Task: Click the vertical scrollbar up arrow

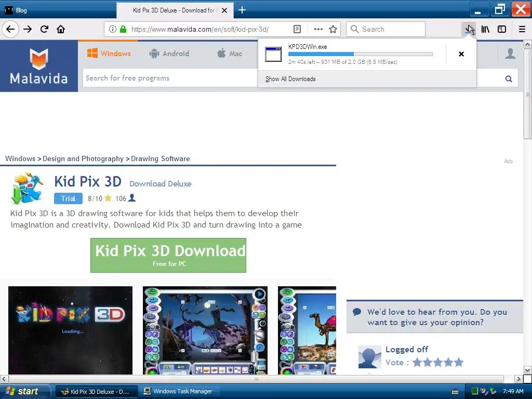Action: 528,45
